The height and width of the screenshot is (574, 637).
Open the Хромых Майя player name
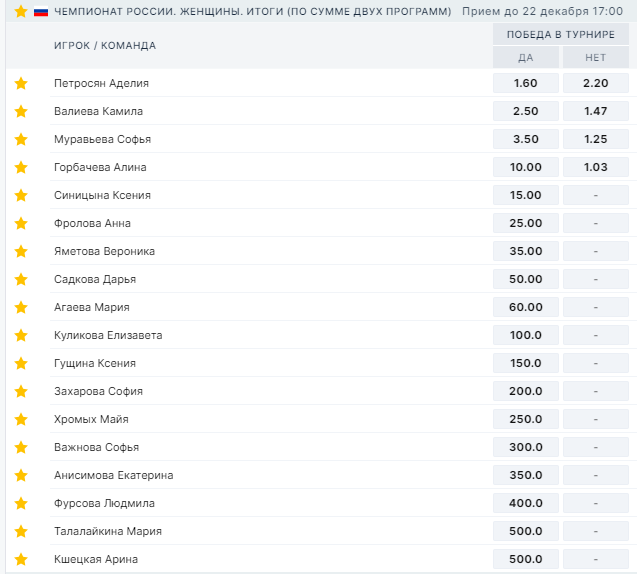pos(91,419)
